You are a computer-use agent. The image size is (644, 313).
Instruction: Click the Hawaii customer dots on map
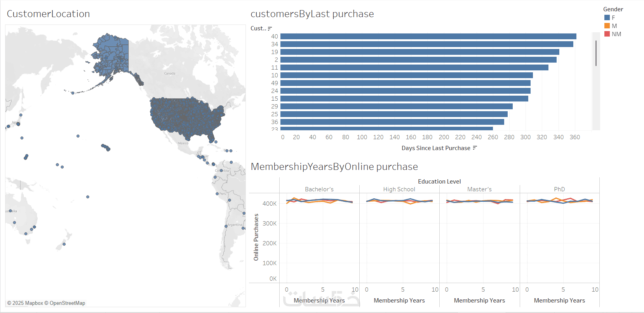(x=106, y=147)
